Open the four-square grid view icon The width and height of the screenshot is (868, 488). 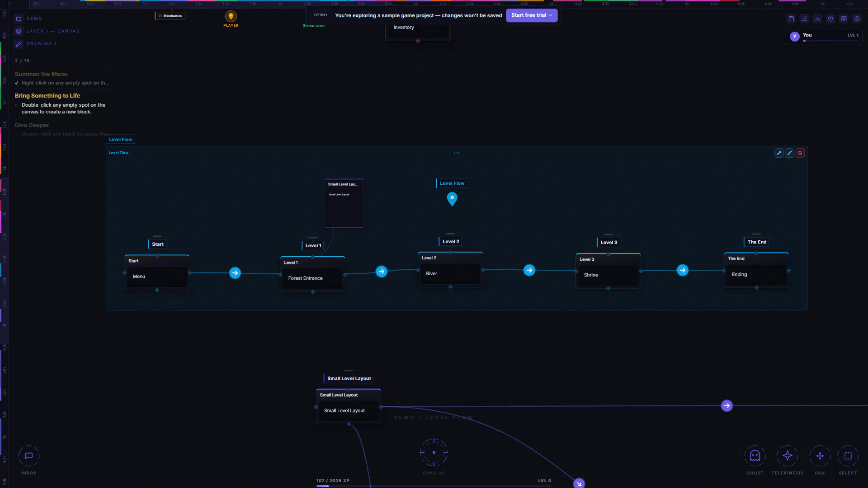844,19
